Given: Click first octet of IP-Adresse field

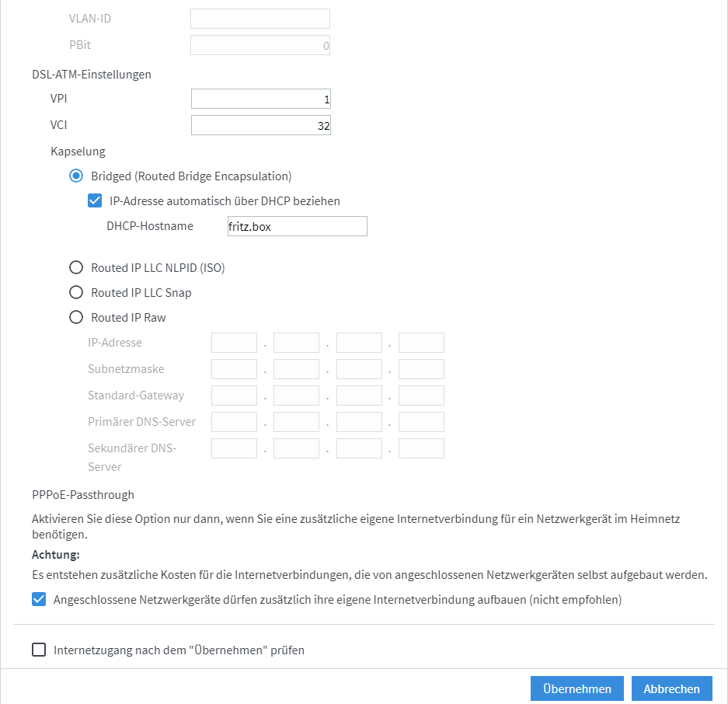Looking at the screenshot, I should pos(234,343).
